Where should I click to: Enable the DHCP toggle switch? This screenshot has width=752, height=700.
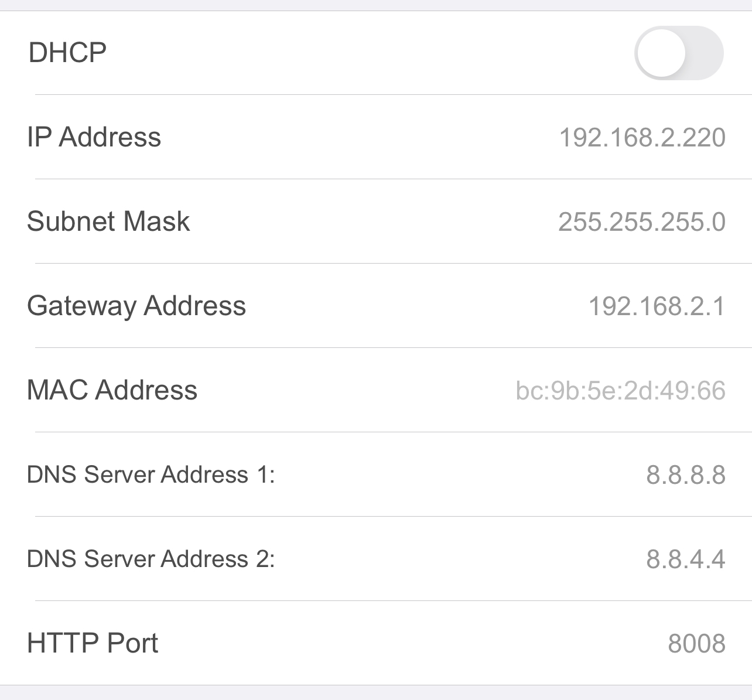click(678, 53)
